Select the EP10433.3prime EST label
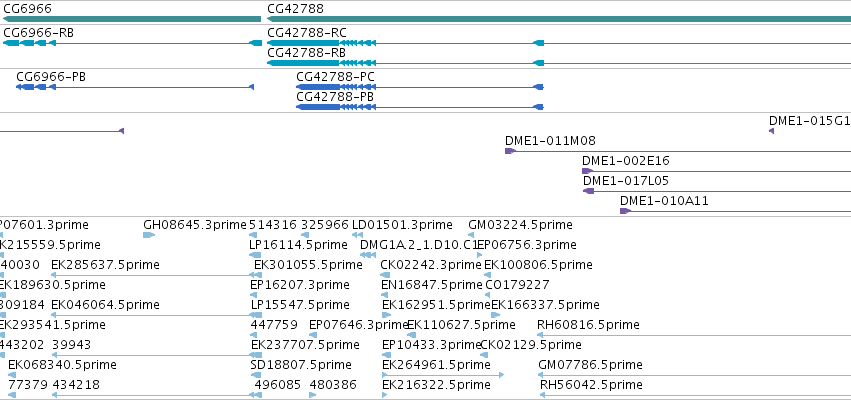 click(432, 345)
